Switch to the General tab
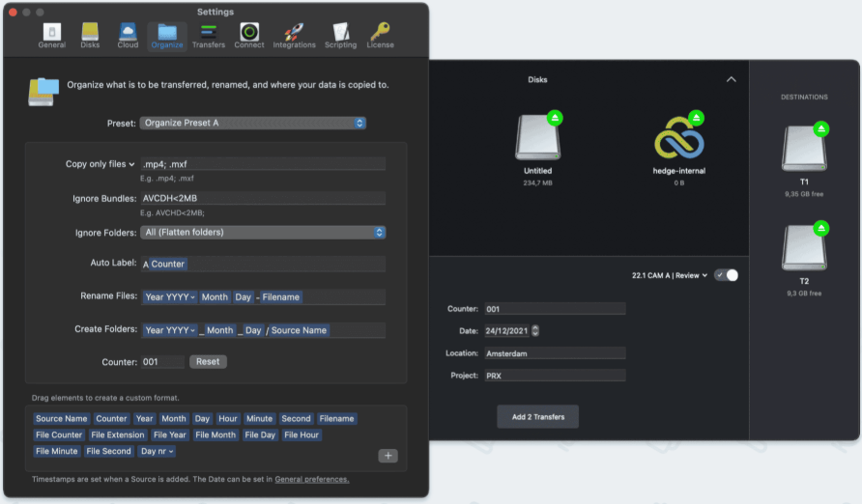 point(51,36)
